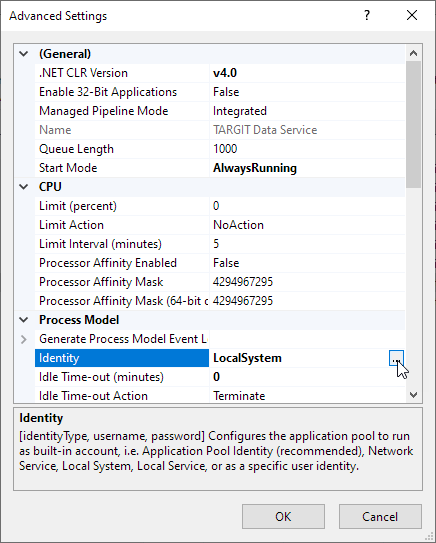Click the help question mark icon
The height and width of the screenshot is (543, 436).
click(367, 15)
